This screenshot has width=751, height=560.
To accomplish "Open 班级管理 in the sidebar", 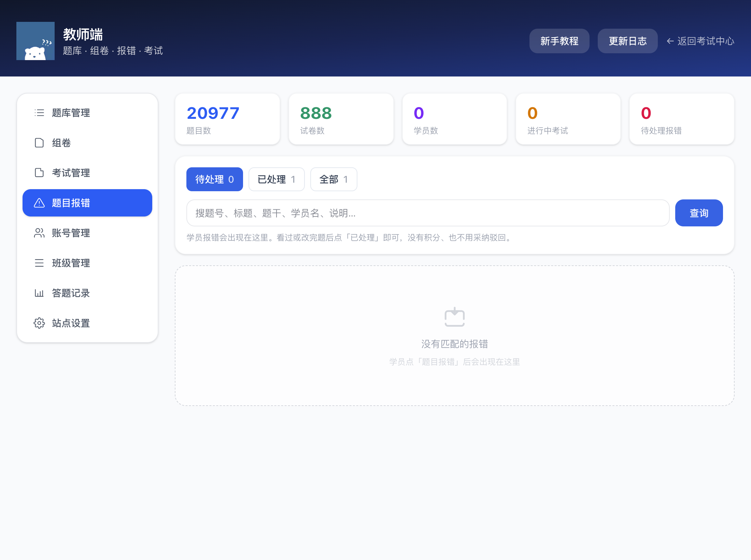I will 87,263.
